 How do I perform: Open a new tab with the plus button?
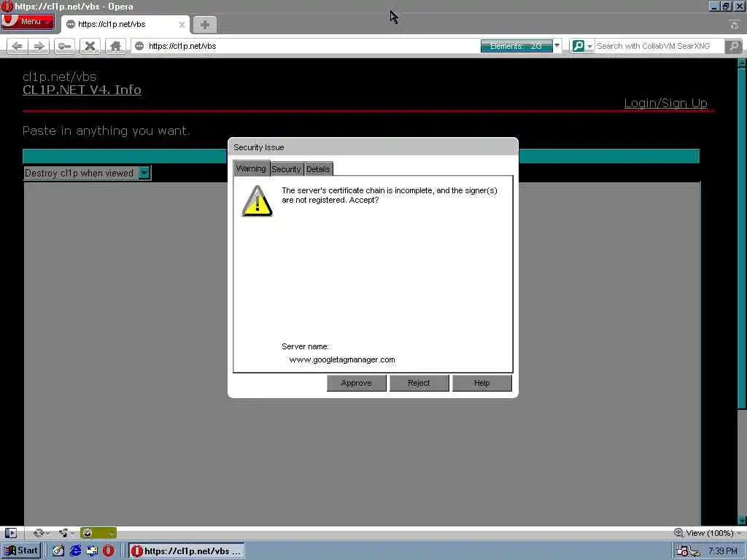point(205,25)
